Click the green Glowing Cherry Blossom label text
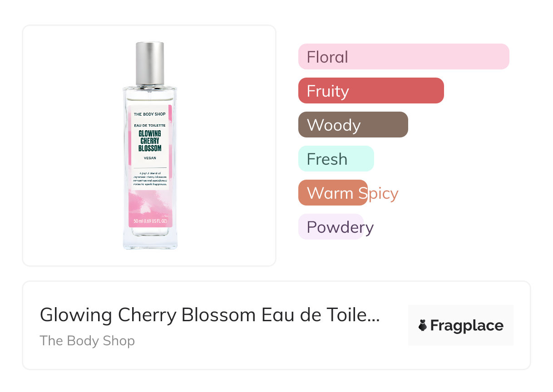The image size is (553, 392). tap(150, 141)
